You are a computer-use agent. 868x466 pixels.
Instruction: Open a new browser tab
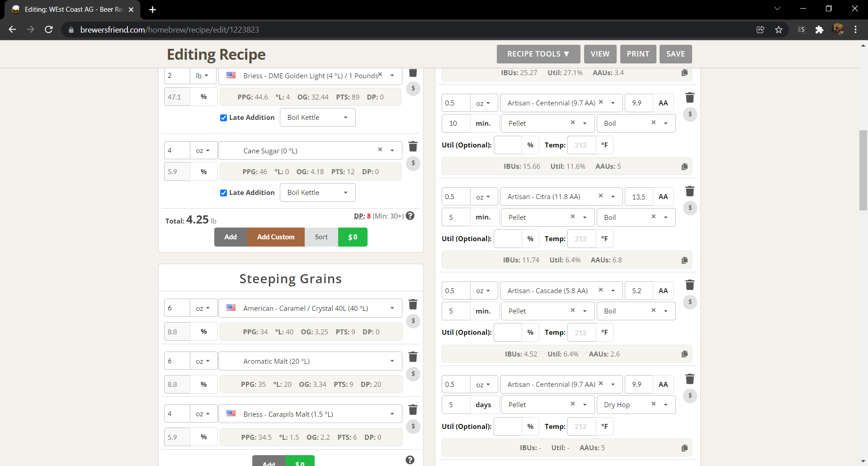click(x=152, y=10)
